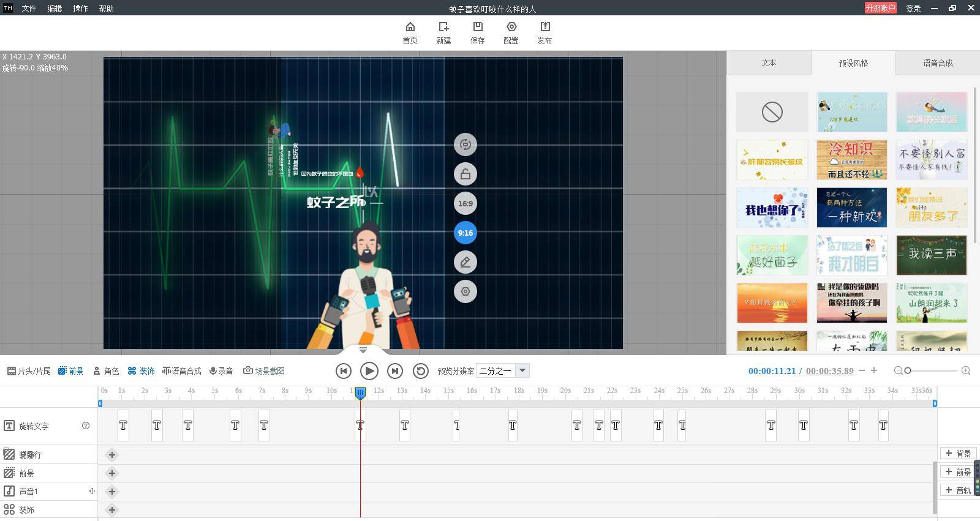Click the 升级账户 upgrade button

point(881,8)
